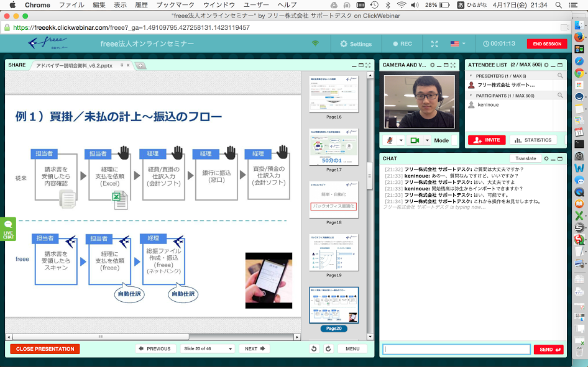Screen dimensions: 588x367
Task: Click browser address bar URL
Action: click(131, 27)
